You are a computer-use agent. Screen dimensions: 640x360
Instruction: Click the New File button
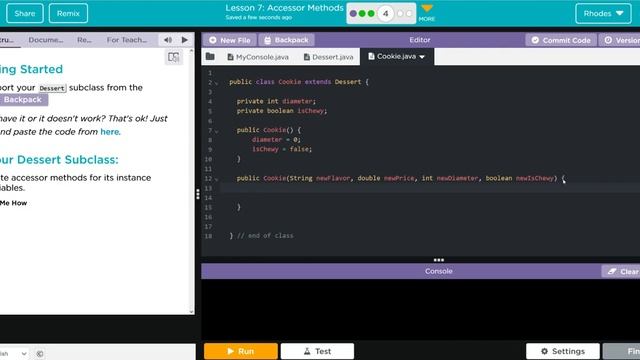pyautogui.click(x=230, y=40)
